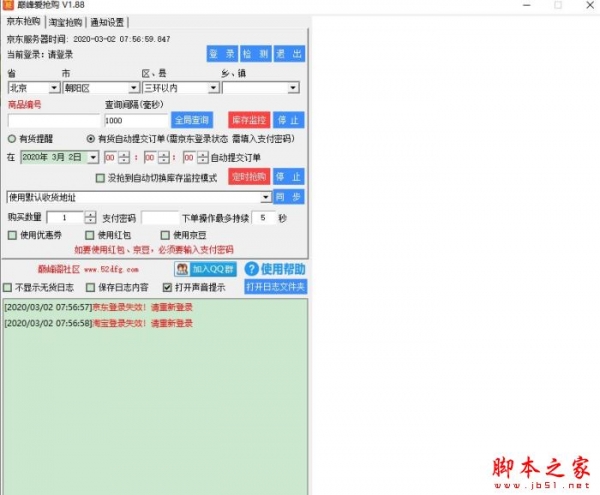Image resolution: width=600 pixels, height=495 pixels.
Task: Click the 退出 logout button
Action: coord(289,54)
